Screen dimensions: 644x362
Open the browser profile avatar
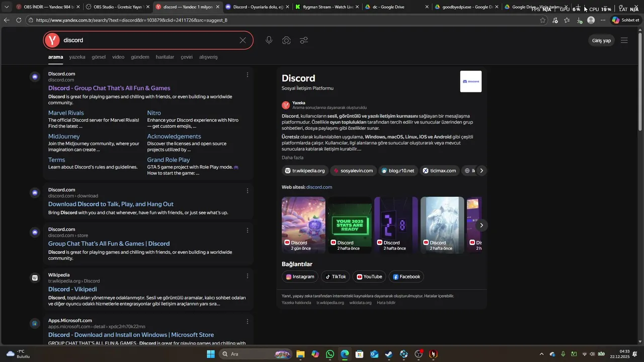click(x=591, y=20)
